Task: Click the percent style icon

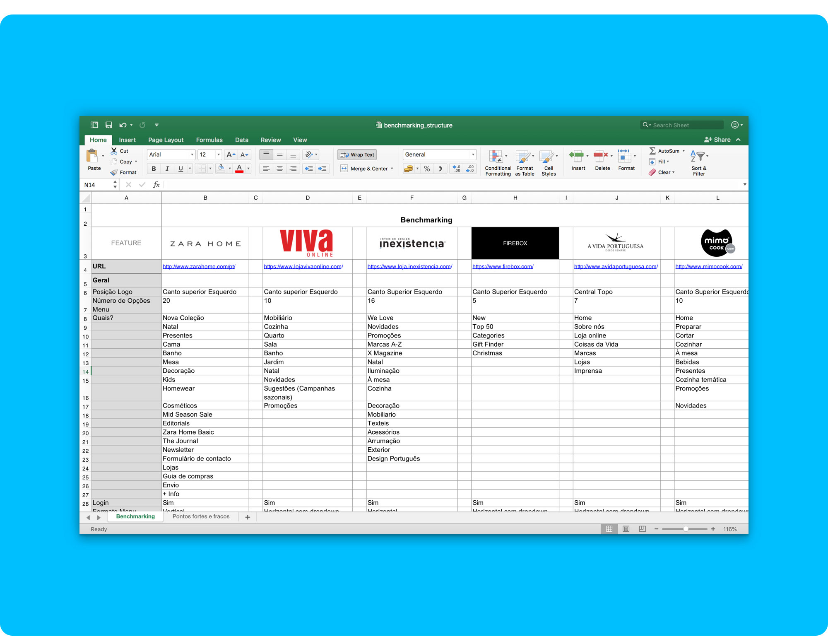Action: (427, 169)
